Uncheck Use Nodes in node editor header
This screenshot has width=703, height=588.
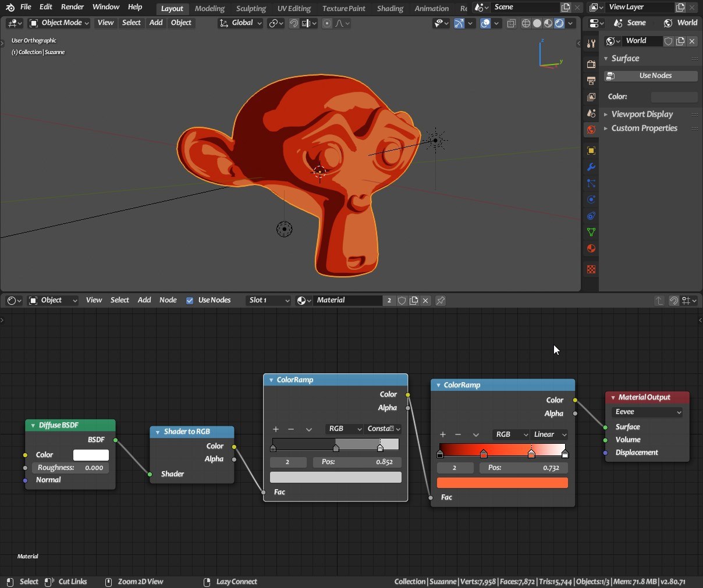190,301
